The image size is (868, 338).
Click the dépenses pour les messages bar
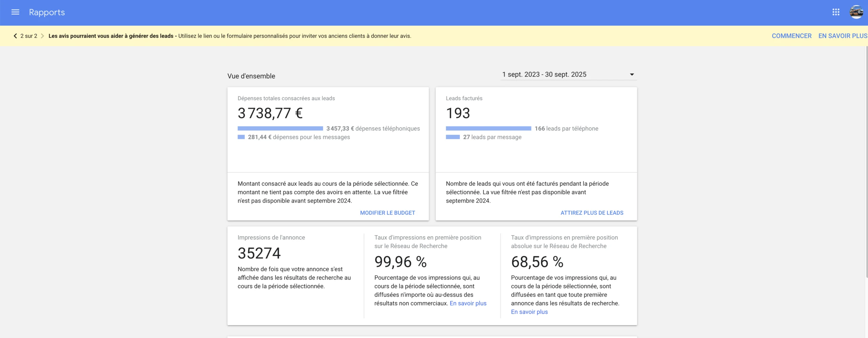pyautogui.click(x=241, y=137)
